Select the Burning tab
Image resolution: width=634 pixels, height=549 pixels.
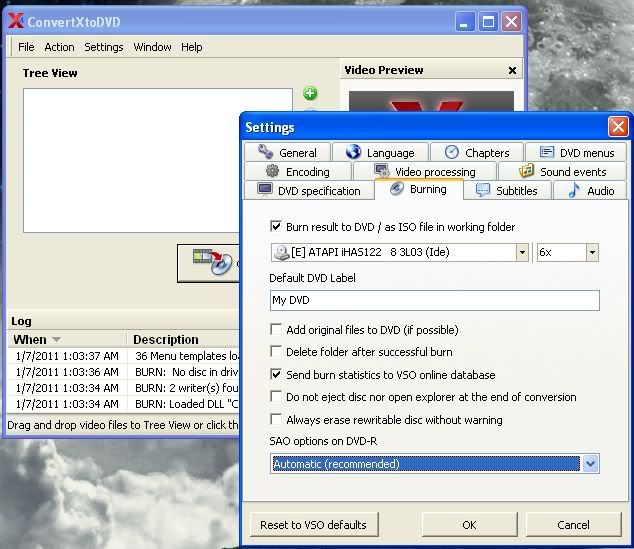(419, 189)
